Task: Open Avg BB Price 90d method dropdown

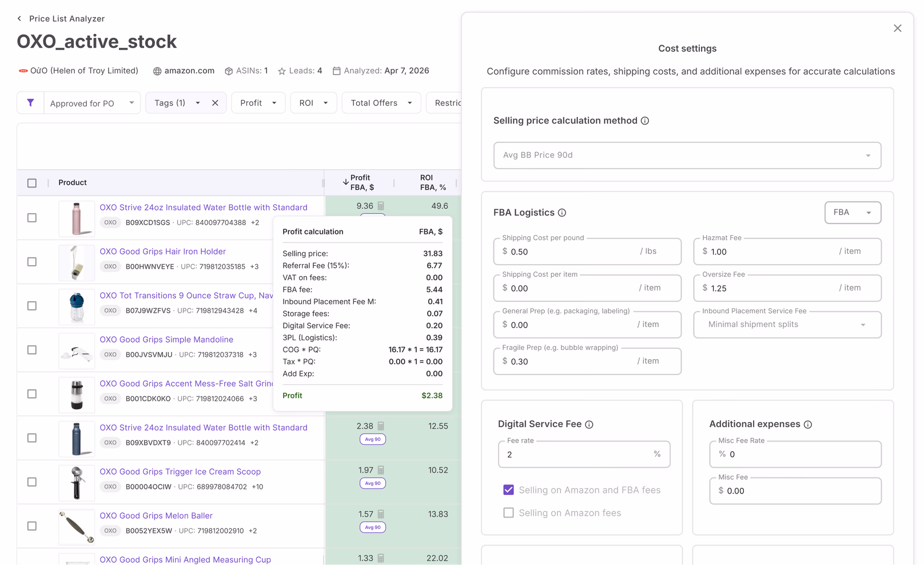Action: click(x=687, y=156)
